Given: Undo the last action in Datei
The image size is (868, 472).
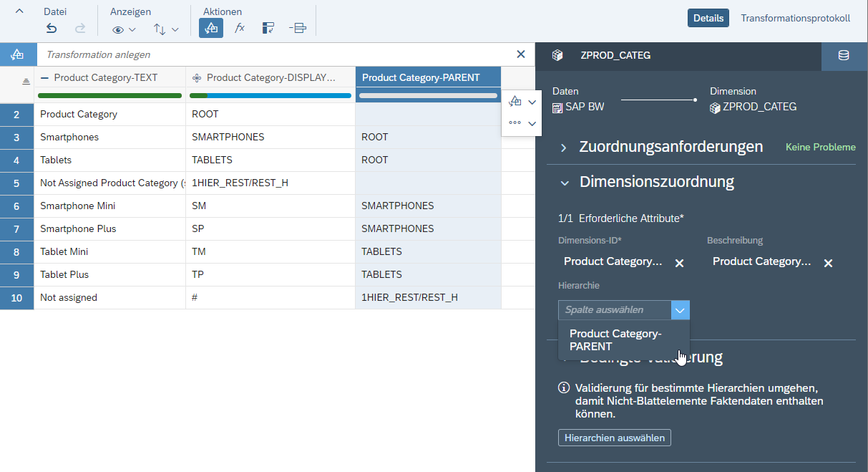Looking at the screenshot, I should (x=52, y=29).
